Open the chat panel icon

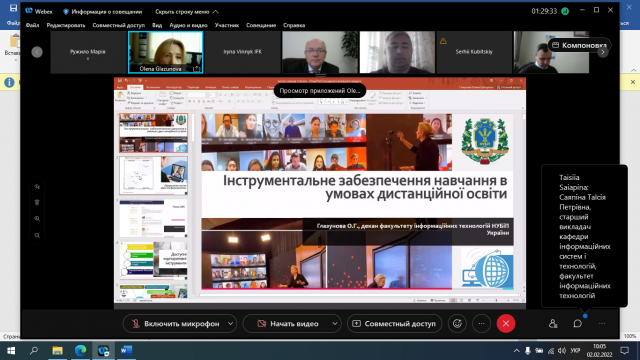click(x=578, y=324)
